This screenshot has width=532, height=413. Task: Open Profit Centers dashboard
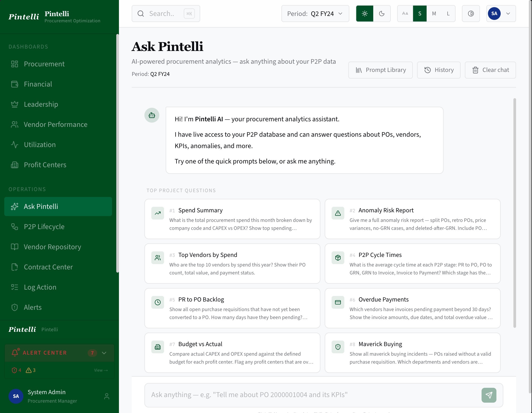(x=58, y=165)
